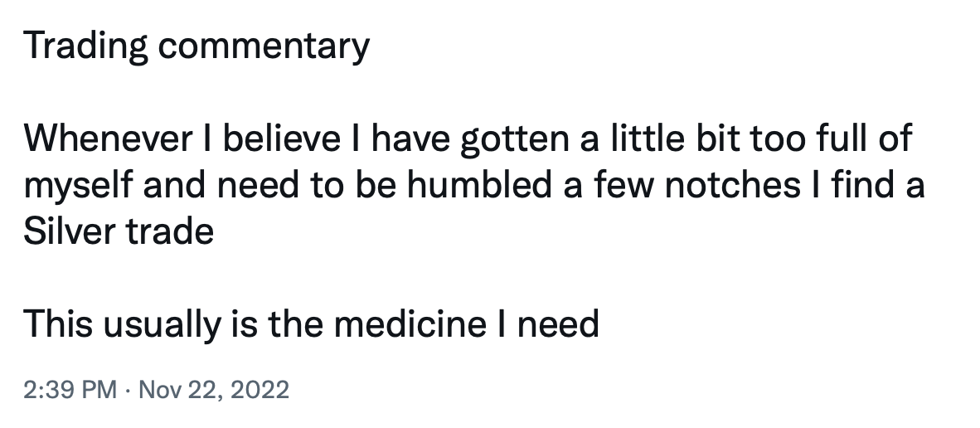
Task: Click the word 'Whenever' starting the paragraph
Action: 108,139
